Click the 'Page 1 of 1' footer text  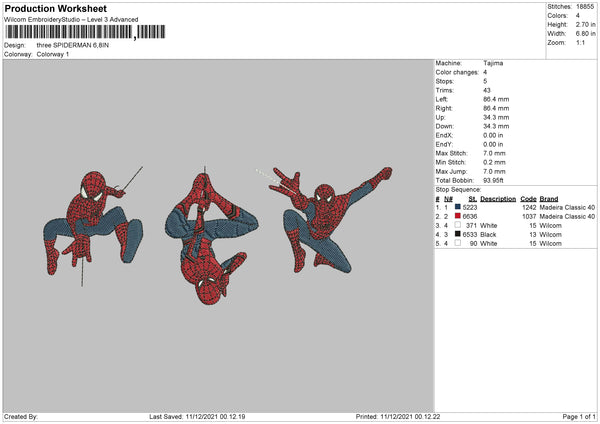(579, 417)
